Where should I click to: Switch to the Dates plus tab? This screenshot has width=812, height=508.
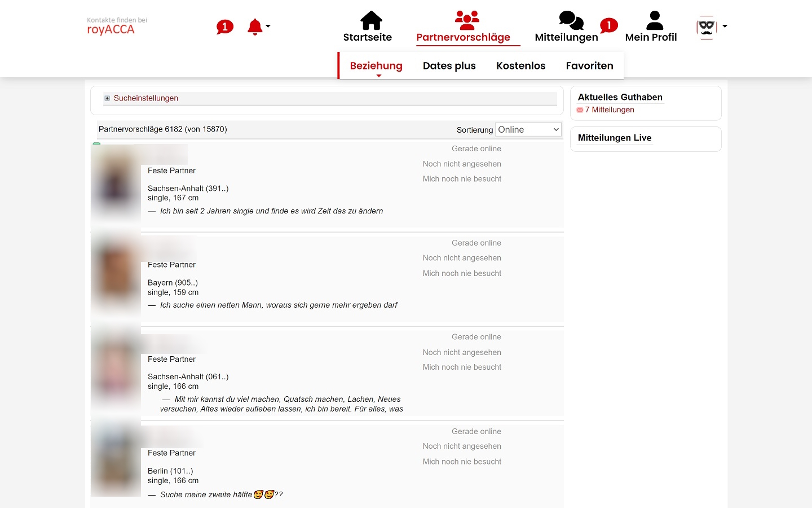[x=449, y=65]
